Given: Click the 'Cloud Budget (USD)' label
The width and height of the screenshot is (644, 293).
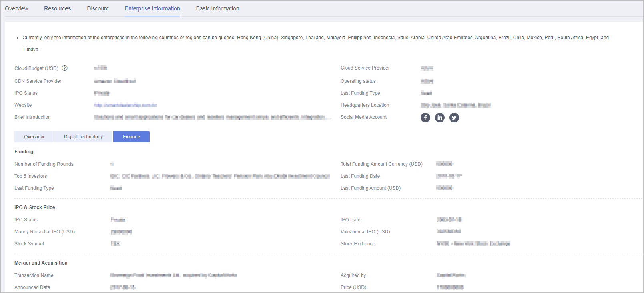Looking at the screenshot, I should coord(36,68).
